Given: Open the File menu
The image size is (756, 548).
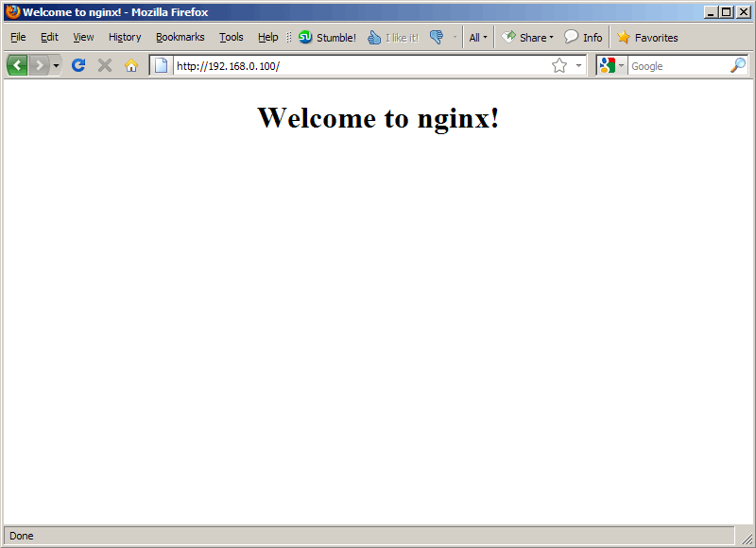Looking at the screenshot, I should [x=18, y=37].
